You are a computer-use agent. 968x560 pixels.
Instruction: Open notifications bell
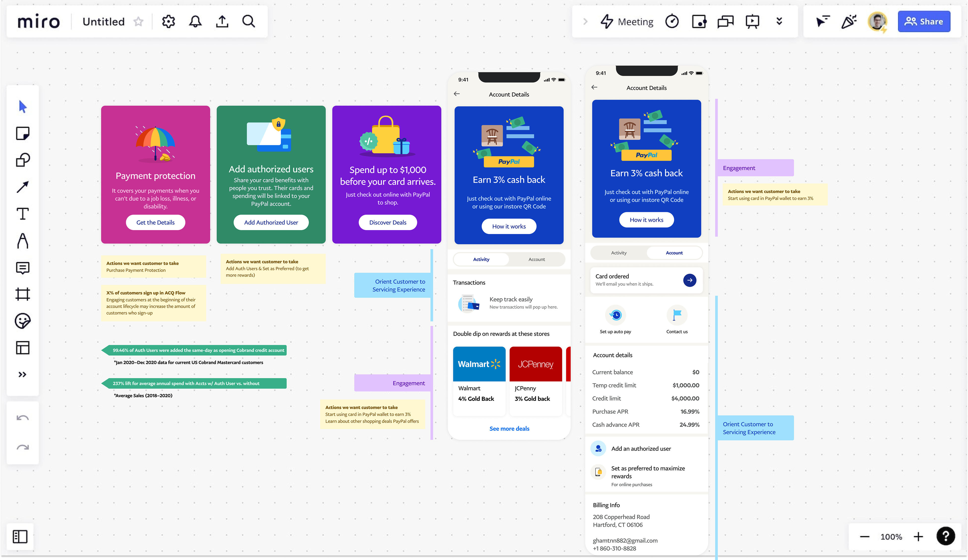coord(195,21)
